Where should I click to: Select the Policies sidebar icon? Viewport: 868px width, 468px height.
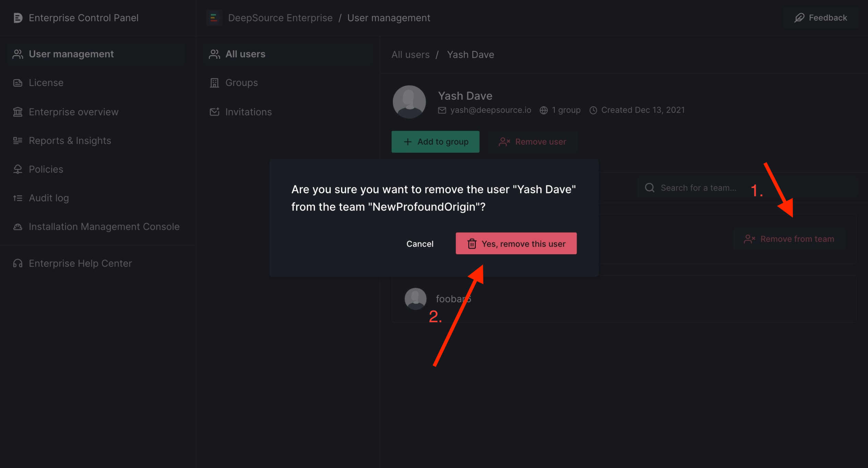coord(18,169)
